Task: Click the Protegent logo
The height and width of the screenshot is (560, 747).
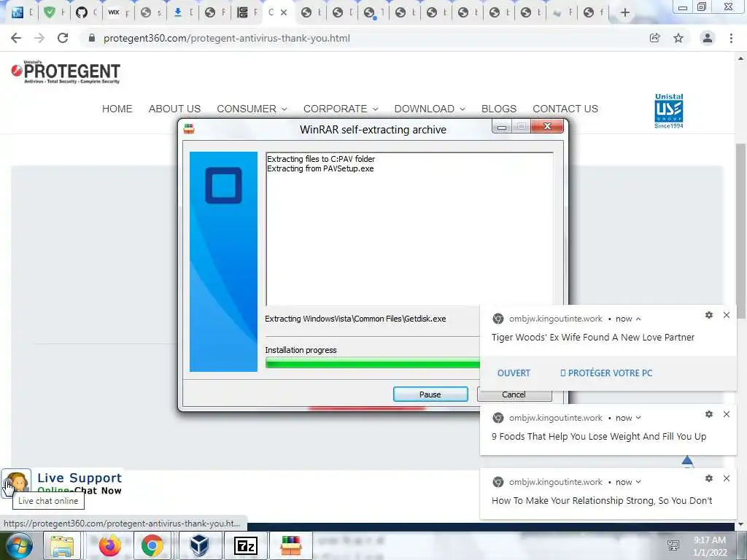Action: [x=66, y=72]
